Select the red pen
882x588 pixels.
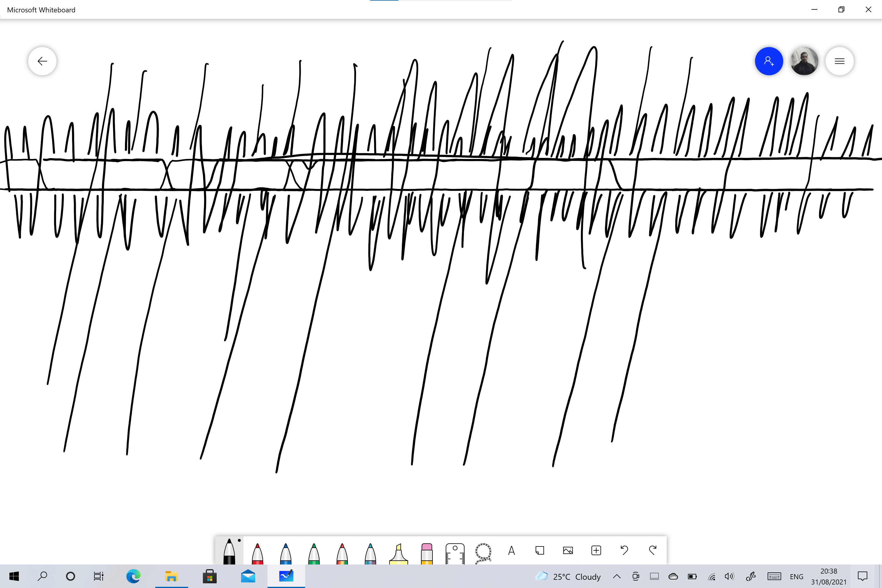(257, 553)
